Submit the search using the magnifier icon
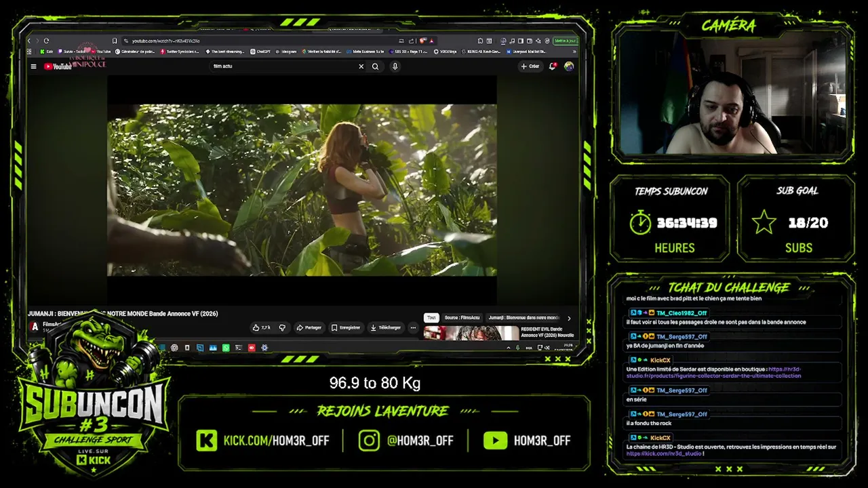This screenshot has height=488, width=868. pos(375,66)
